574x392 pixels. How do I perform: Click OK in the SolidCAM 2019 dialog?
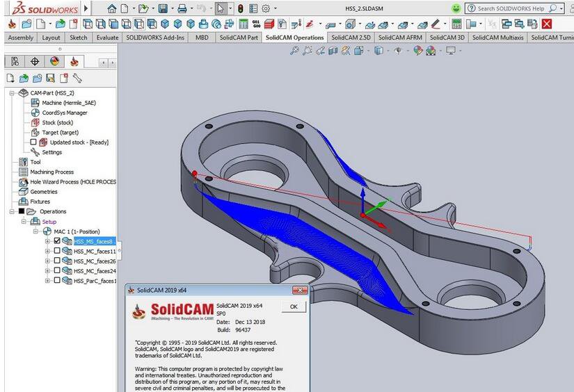pyautogui.click(x=294, y=307)
